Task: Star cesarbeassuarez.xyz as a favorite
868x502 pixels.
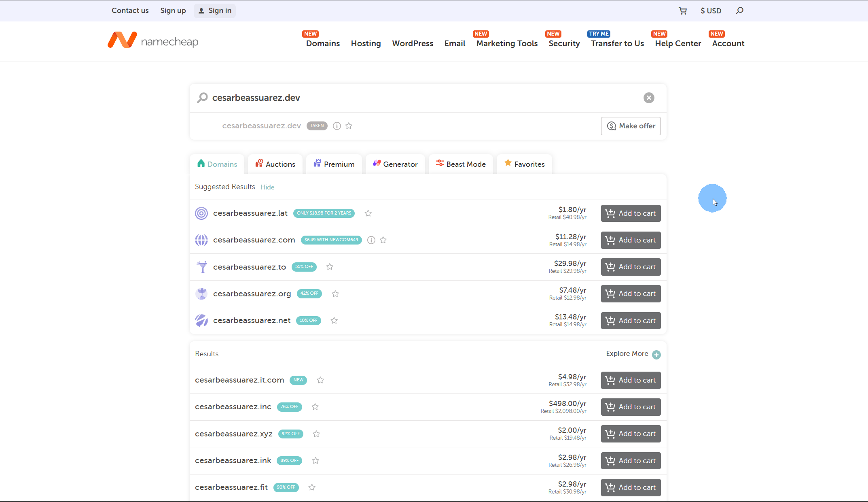Action: tap(316, 434)
